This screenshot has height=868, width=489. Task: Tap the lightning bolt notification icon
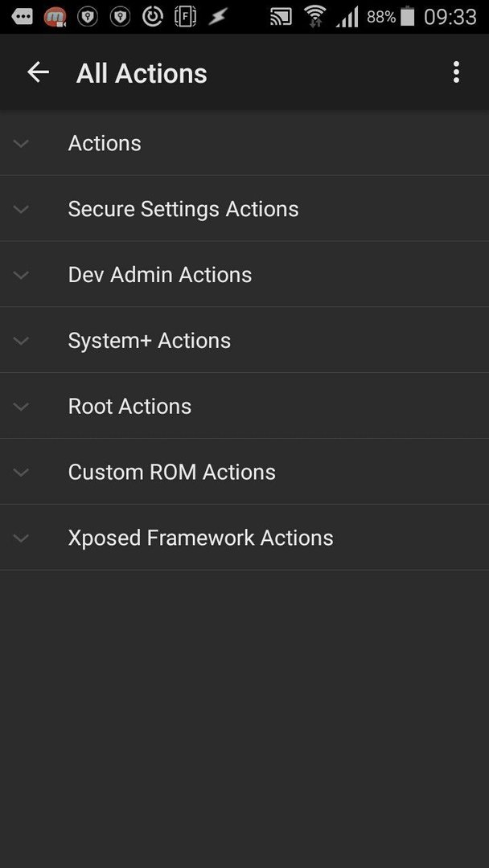pyautogui.click(x=218, y=17)
